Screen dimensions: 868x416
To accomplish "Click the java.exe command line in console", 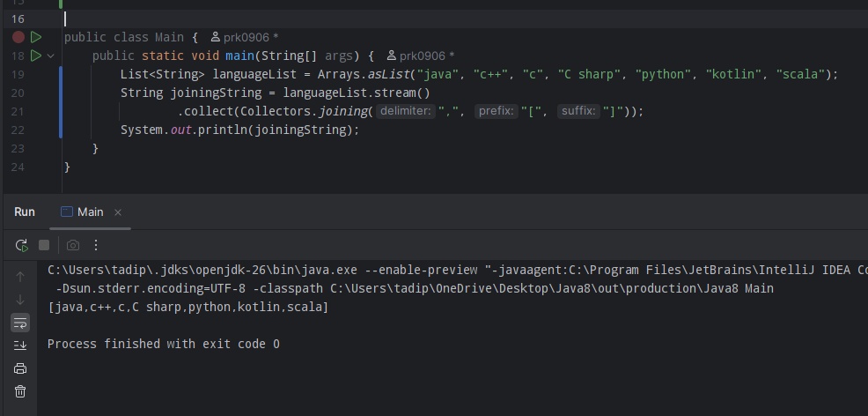I will [457, 271].
